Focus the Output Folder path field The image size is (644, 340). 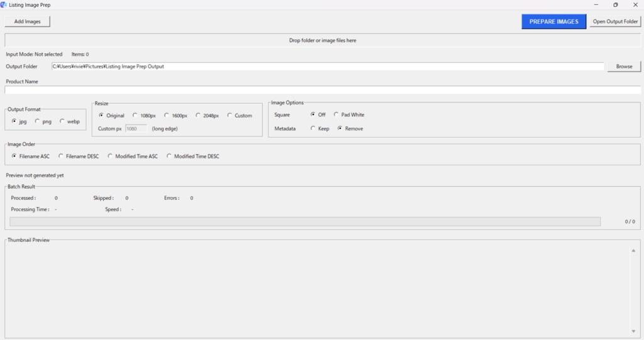[x=327, y=67]
